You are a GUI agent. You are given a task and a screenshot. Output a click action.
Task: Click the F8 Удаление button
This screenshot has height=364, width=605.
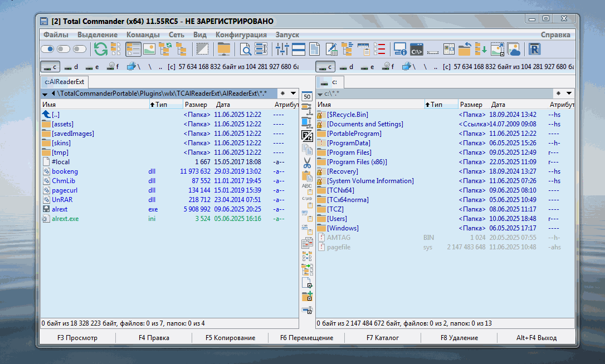pos(459,338)
